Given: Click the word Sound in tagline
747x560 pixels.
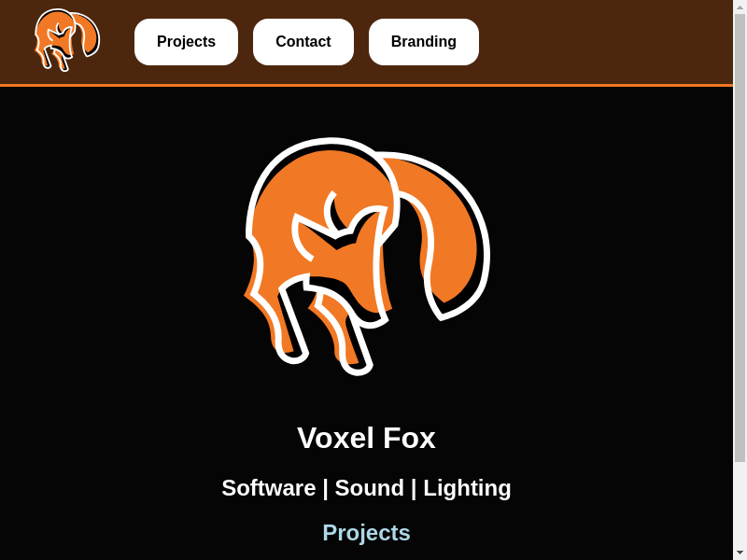Looking at the screenshot, I should [369, 488].
